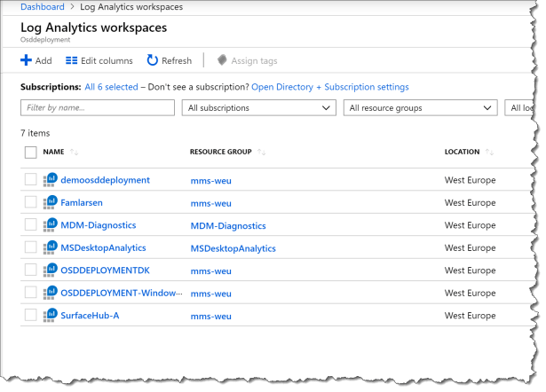Check the MSDesktopAnalytics row checkbox
The width and height of the screenshot is (546, 392).
coord(31,247)
